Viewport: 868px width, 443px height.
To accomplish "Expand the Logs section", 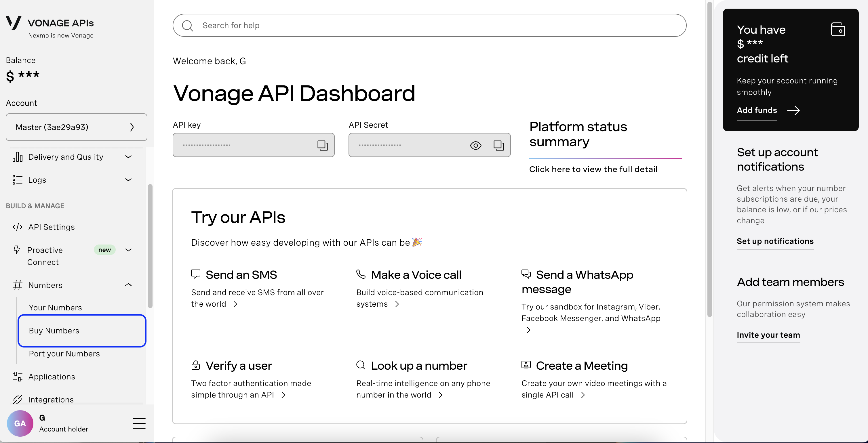I will (x=128, y=180).
